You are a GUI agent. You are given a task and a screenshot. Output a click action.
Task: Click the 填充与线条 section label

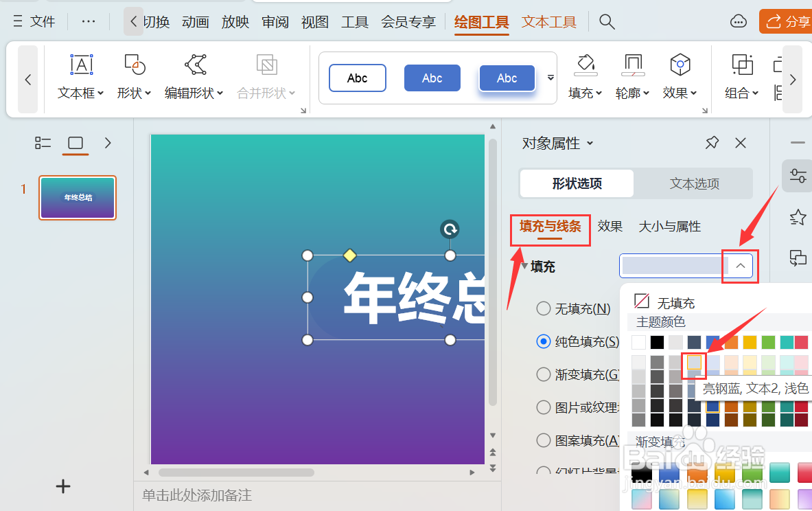pos(550,226)
